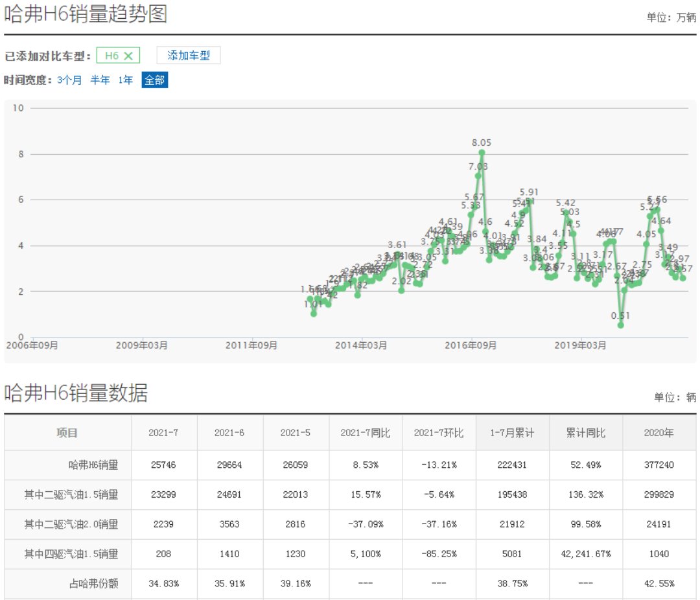Image resolution: width=700 pixels, height=600 pixels.
Task: Click the 377240 cell for 2020
Action: pyautogui.click(x=659, y=465)
